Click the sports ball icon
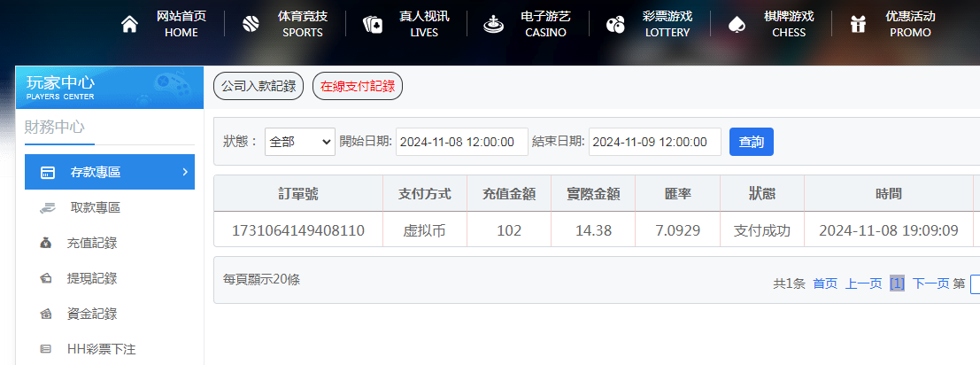The image size is (980, 365). coord(251,24)
